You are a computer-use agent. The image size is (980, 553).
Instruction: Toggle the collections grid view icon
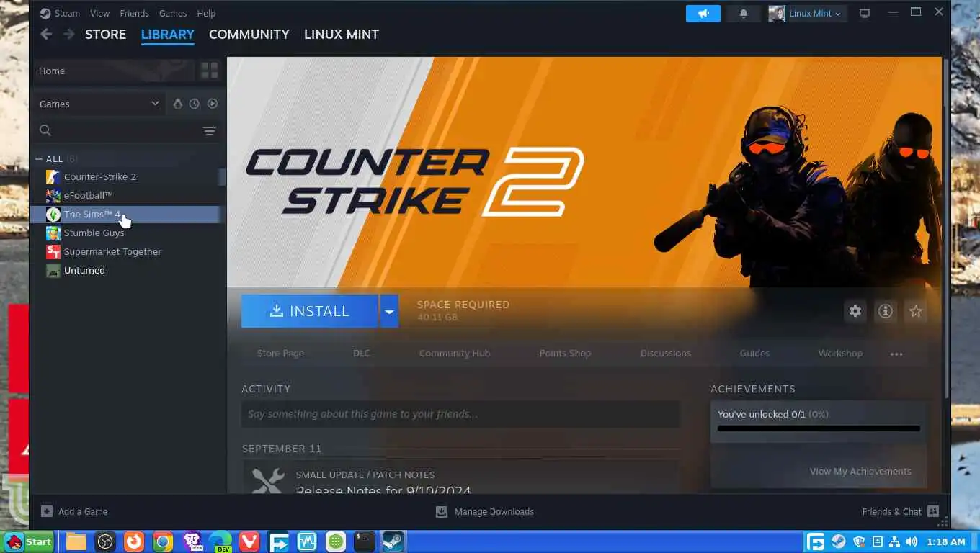(x=209, y=71)
